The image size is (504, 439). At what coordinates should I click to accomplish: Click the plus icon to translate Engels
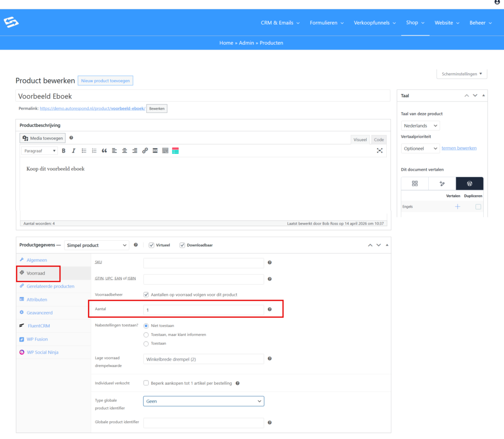click(457, 207)
